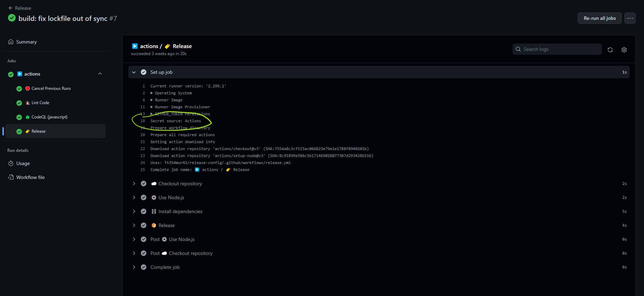Click the Re-run all jobs button
644x296 pixels.
pyautogui.click(x=600, y=18)
